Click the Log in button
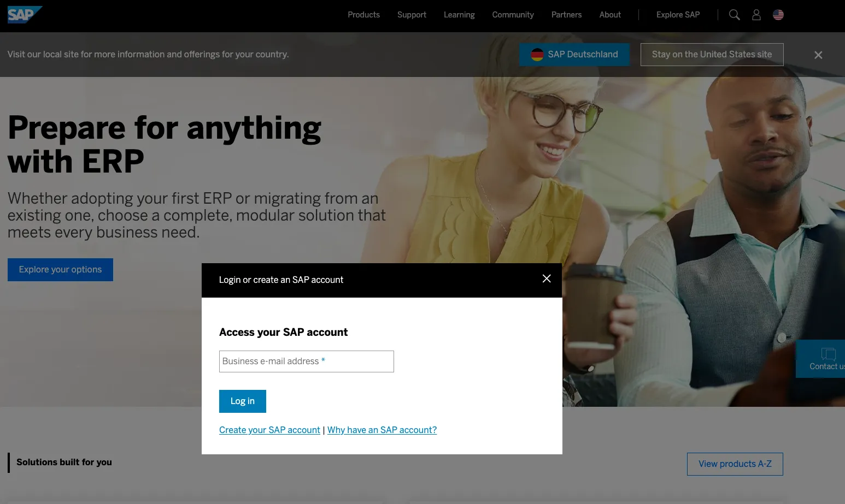The height and width of the screenshot is (504, 845). [x=243, y=401]
